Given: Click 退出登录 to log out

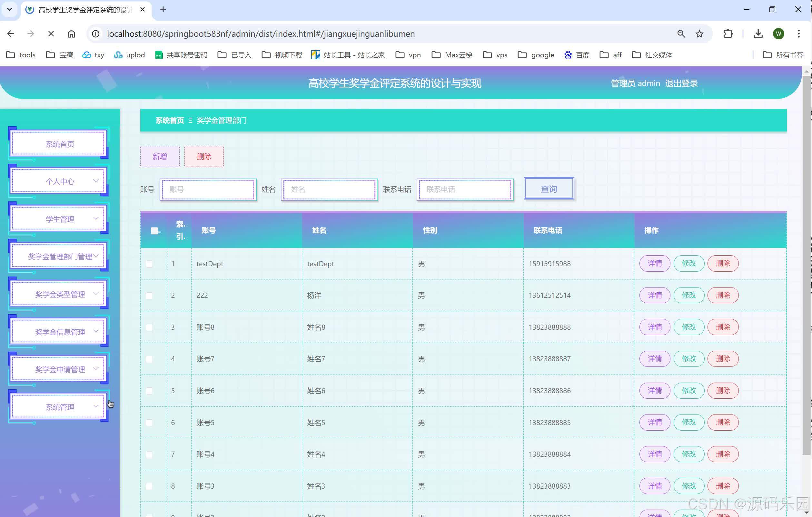Looking at the screenshot, I should (x=681, y=83).
